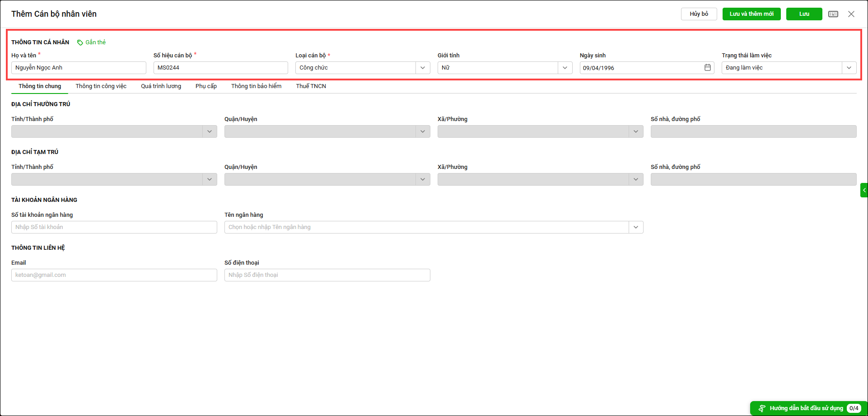
Task: Click the Email input field
Action: tap(114, 275)
